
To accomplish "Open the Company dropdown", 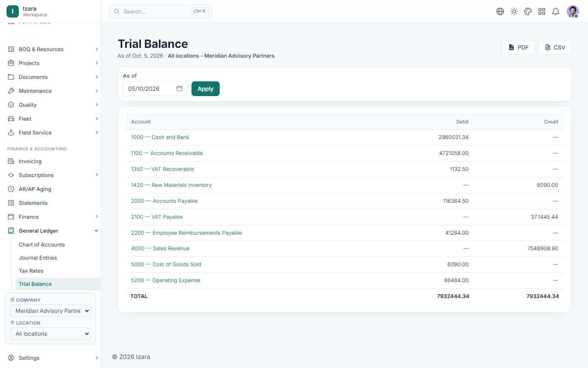I will [50, 311].
